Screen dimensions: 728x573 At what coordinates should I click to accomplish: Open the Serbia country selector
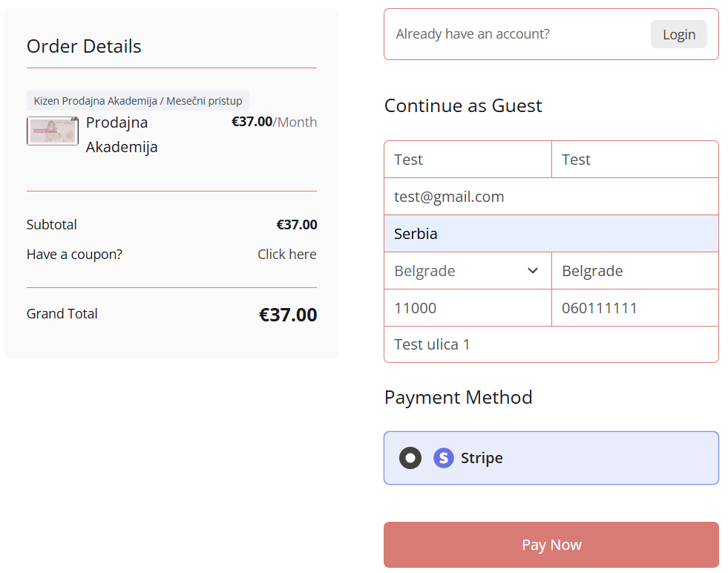click(551, 234)
